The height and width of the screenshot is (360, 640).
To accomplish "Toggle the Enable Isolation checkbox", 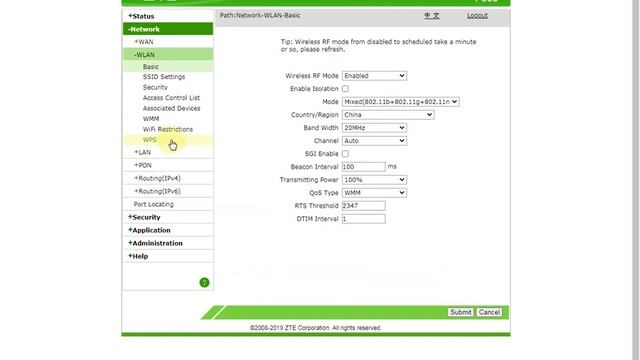I will (345, 89).
